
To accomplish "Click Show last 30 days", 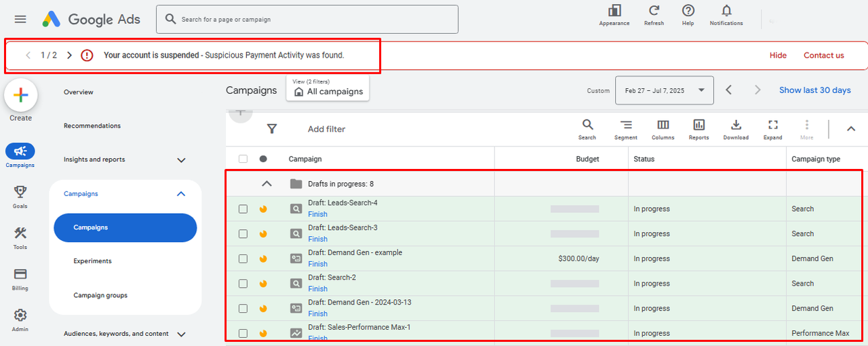I will tap(814, 90).
